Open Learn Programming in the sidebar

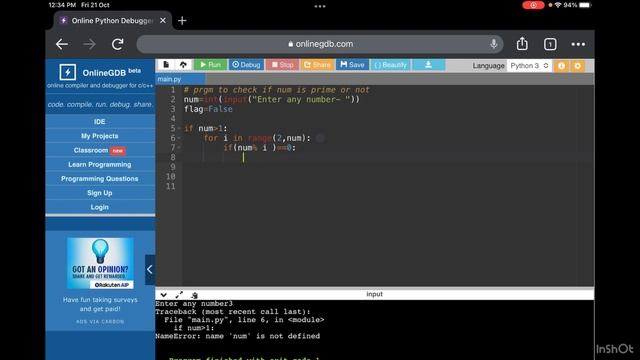pyautogui.click(x=100, y=164)
